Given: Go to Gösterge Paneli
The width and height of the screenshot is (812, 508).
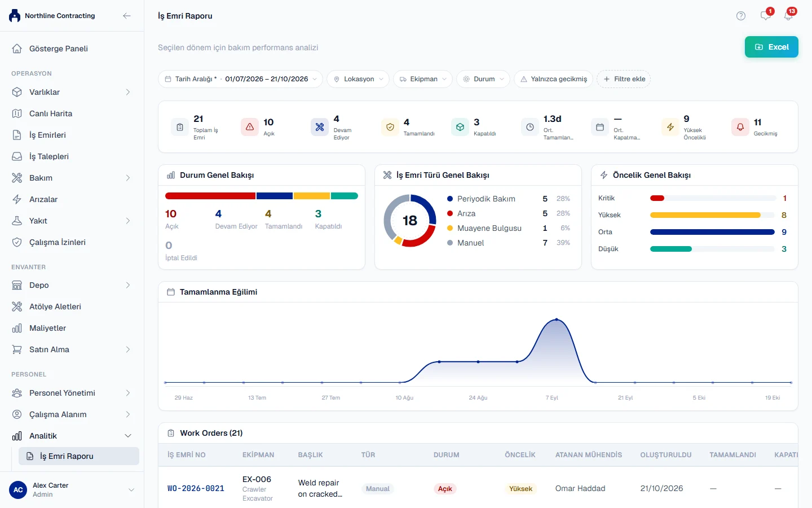Looking at the screenshot, I should (72, 49).
